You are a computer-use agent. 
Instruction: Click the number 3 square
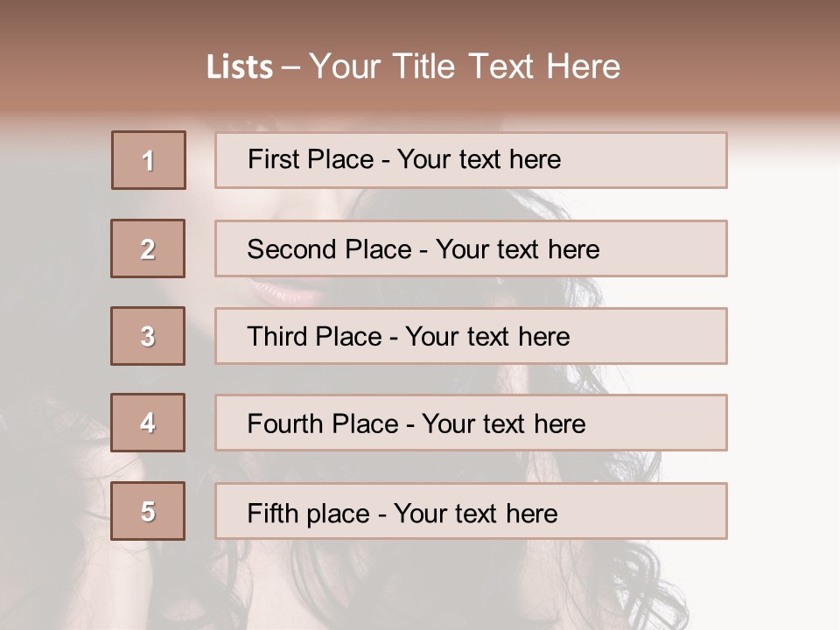pyautogui.click(x=148, y=336)
